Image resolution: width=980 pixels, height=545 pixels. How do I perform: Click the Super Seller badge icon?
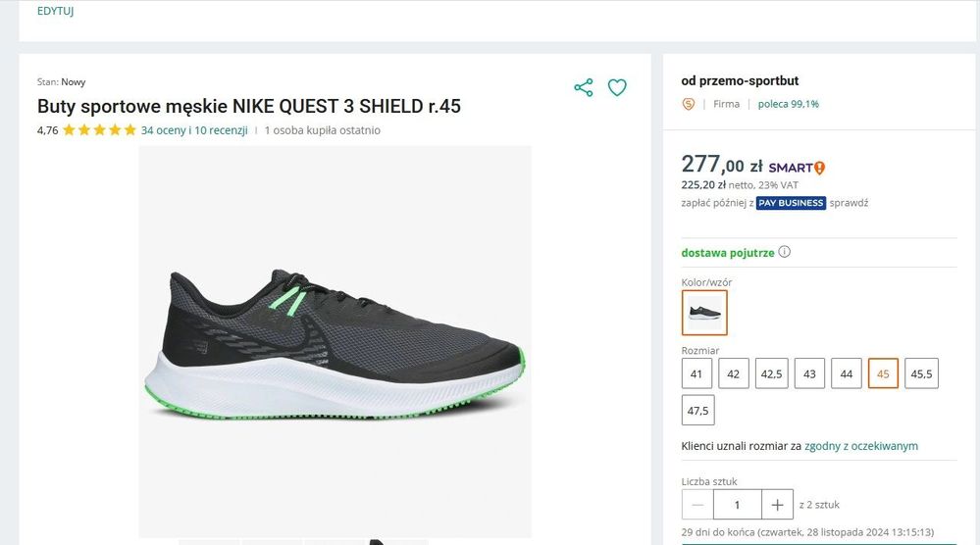click(688, 104)
